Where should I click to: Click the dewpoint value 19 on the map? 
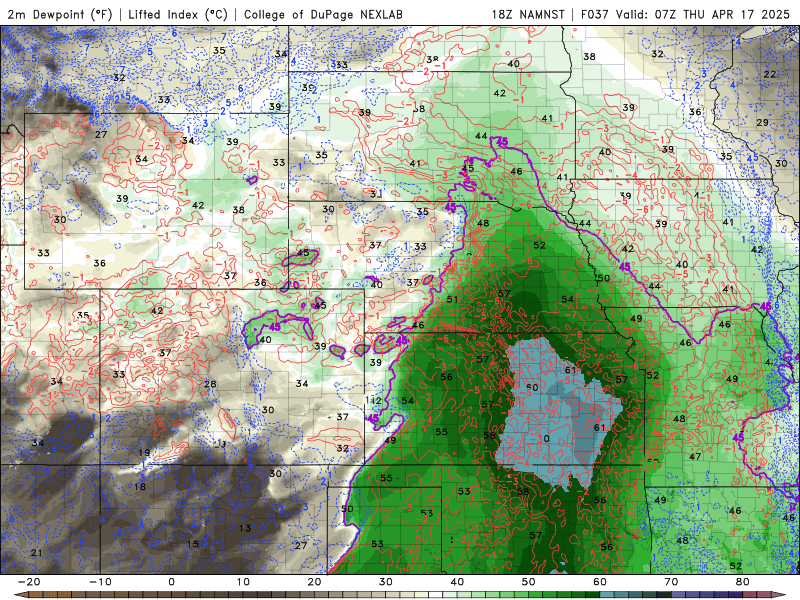pyautogui.click(x=144, y=453)
